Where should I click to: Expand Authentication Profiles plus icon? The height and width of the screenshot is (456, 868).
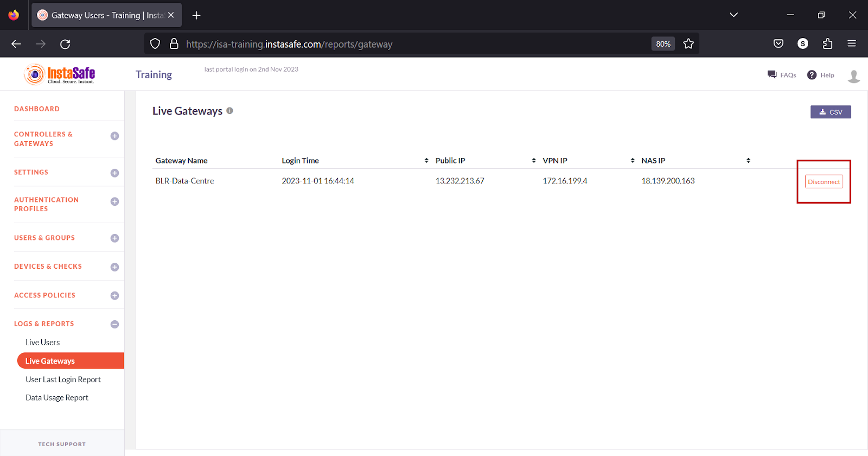coord(114,202)
